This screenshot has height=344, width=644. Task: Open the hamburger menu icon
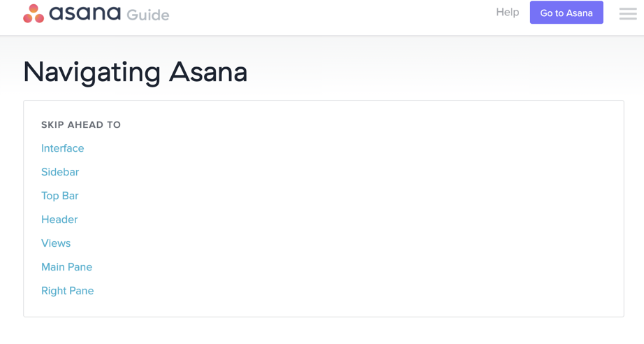pos(628,13)
